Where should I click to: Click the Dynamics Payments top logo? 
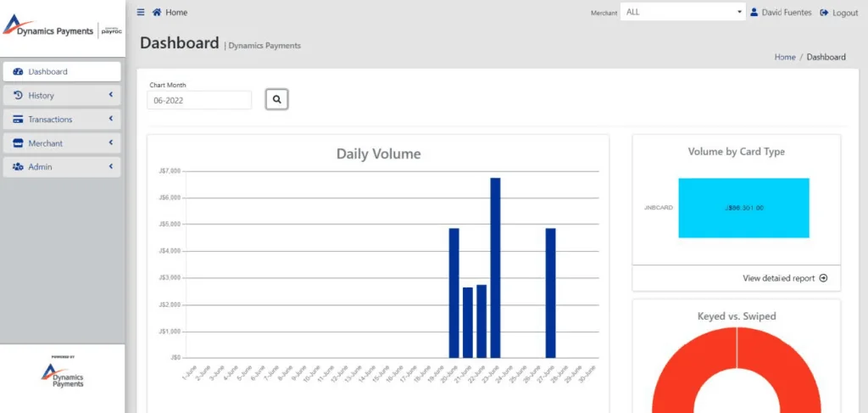(48, 28)
